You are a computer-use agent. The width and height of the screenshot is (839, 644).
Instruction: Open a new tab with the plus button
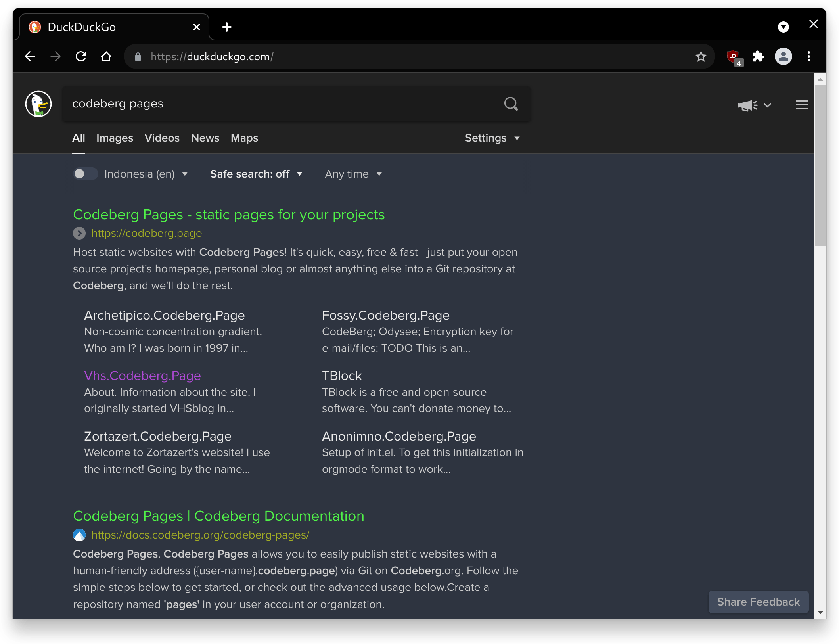click(227, 27)
